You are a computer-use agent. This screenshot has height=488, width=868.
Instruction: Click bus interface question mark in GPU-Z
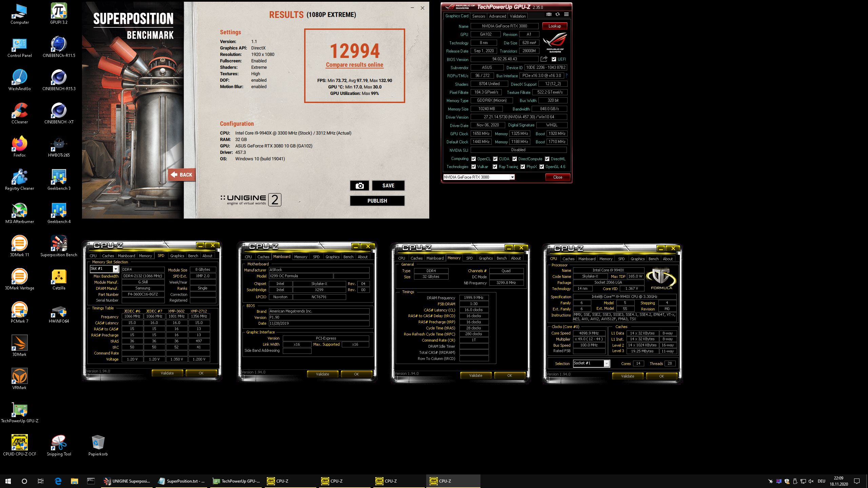point(566,76)
